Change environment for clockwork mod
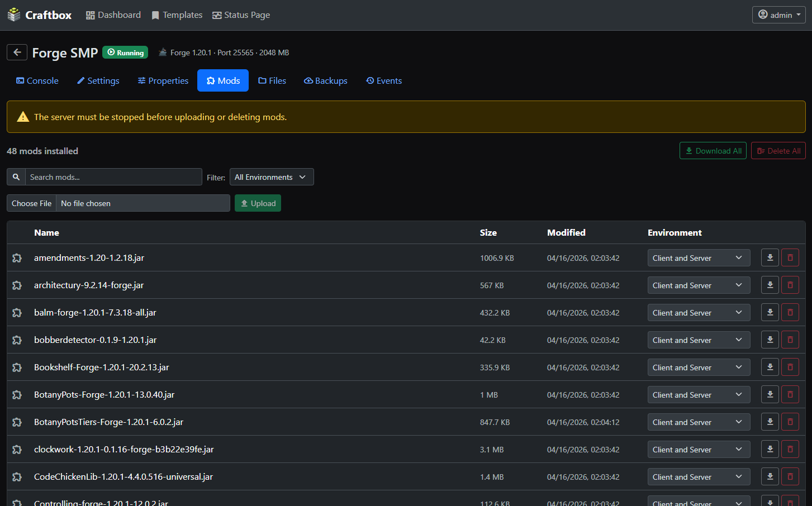Screen dimensions: 812x506 [x=699, y=449]
